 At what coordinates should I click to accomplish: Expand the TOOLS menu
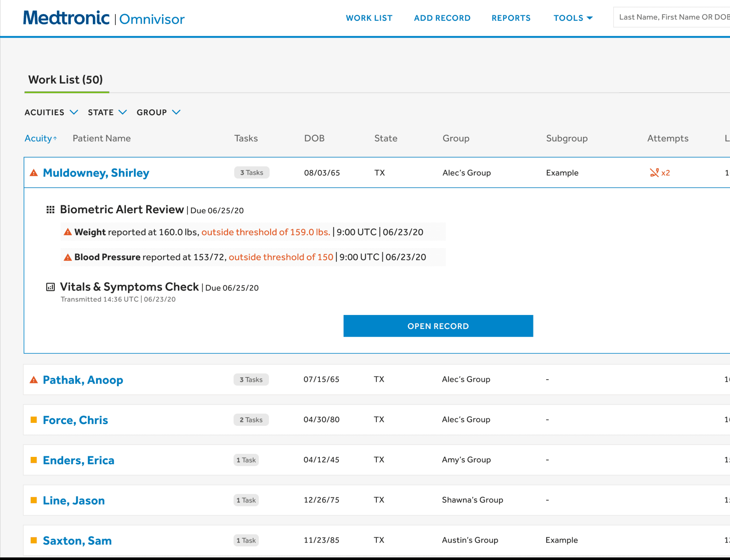[573, 18]
